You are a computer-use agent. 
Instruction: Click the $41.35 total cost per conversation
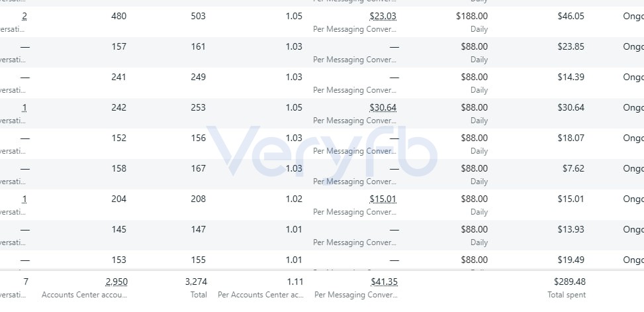click(x=384, y=282)
